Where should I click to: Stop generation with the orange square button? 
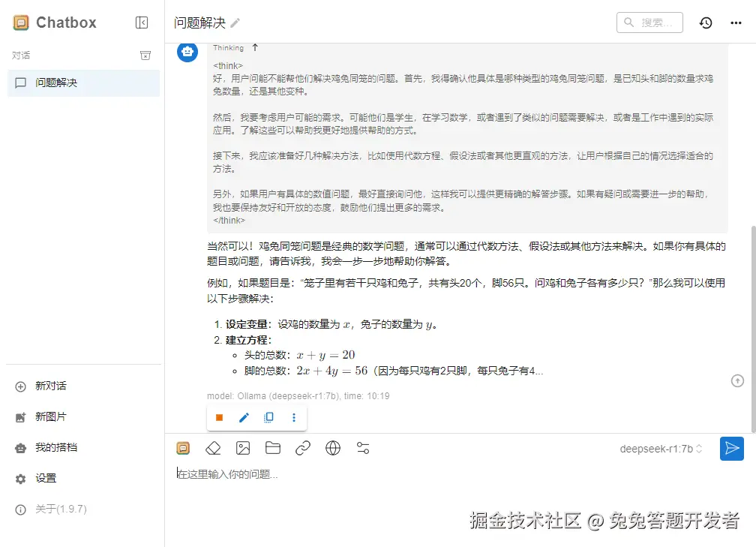[x=219, y=418]
